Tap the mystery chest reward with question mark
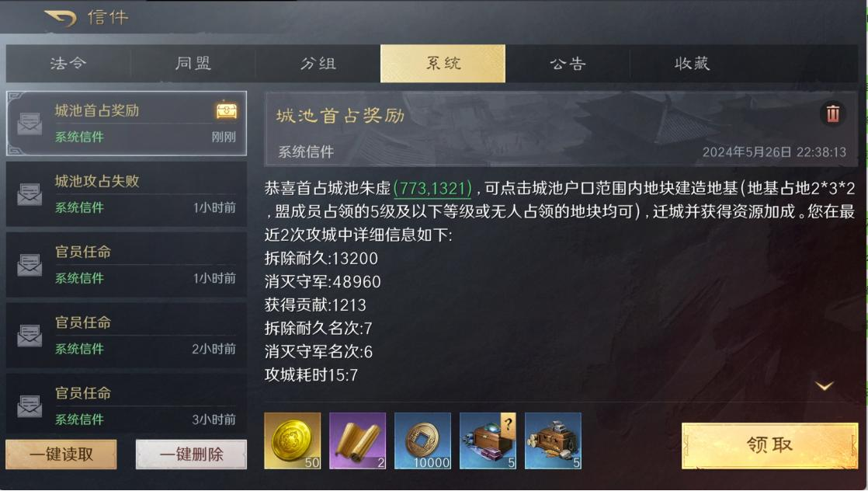Image resolution: width=868 pixels, height=491 pixels. (488, 441)
